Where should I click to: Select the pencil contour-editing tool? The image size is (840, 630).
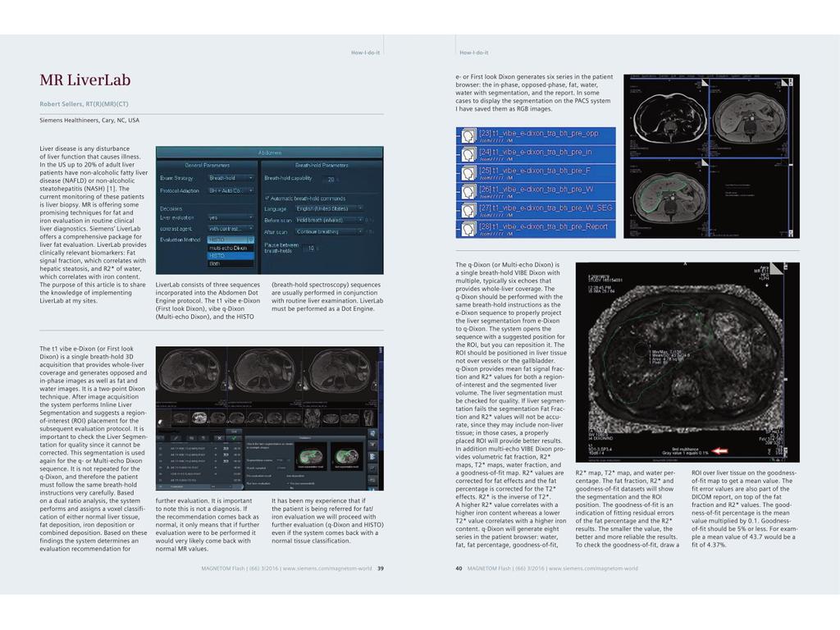[x=176, y=438]
